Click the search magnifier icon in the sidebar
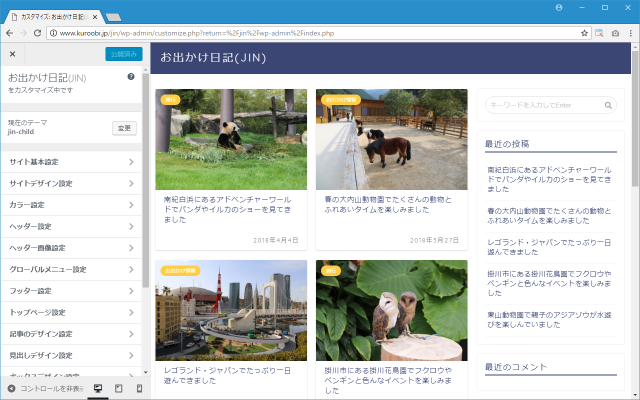 pyautogui.click(x=608, y=105)
